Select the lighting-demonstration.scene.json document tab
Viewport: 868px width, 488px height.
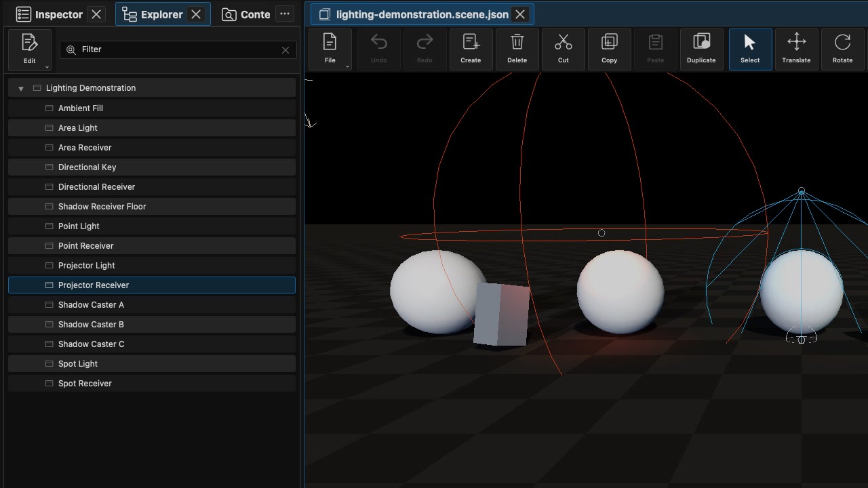421,14
